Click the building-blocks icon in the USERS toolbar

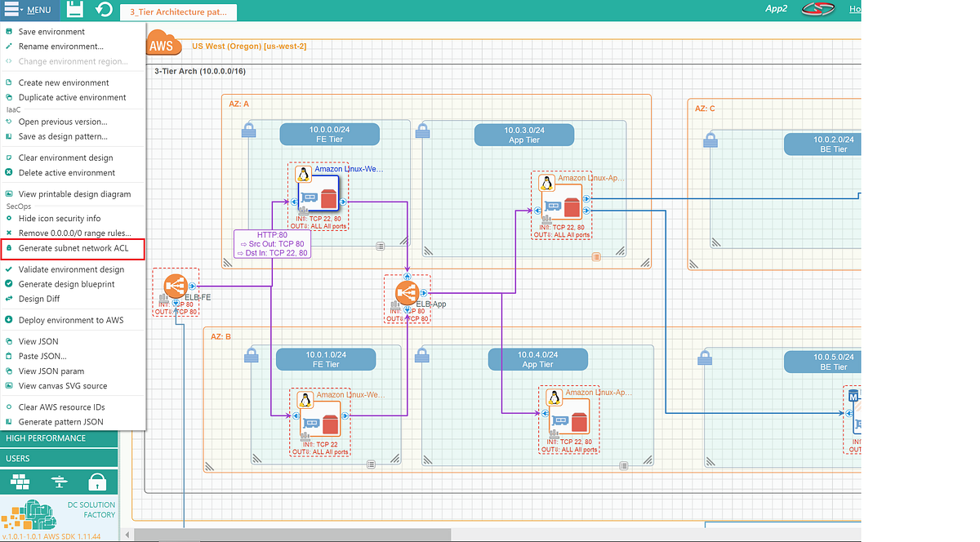pyautogui.click(x=21, y=482)
